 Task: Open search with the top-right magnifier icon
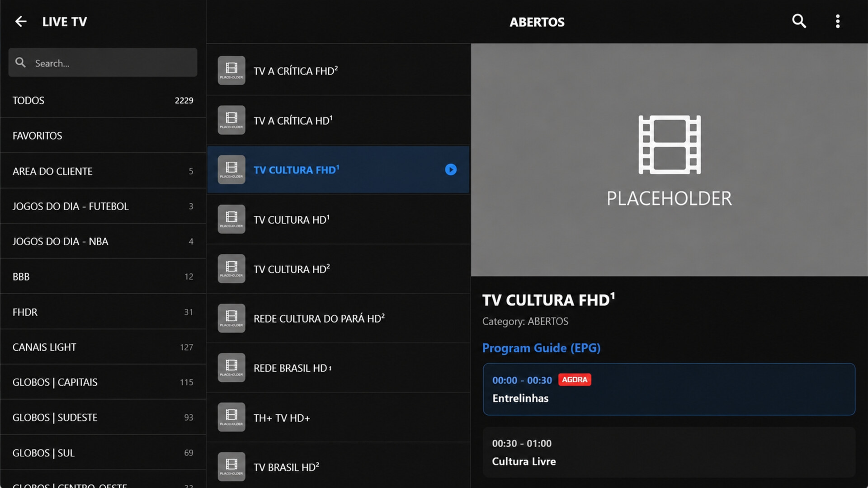799,21
